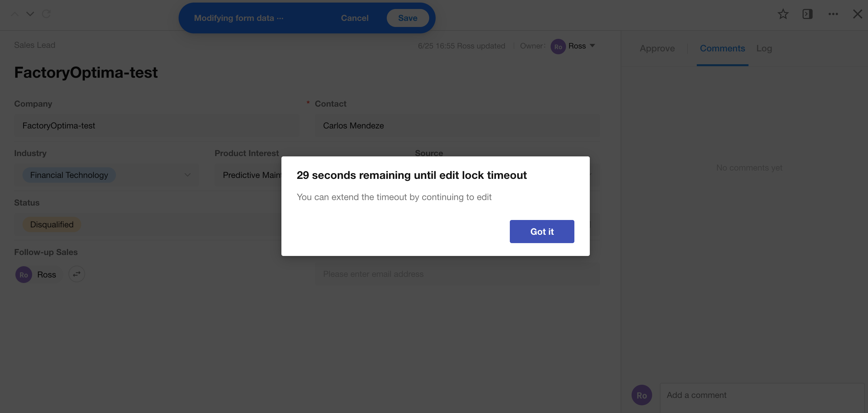Close the record with X icon
The width and height of the screenshot is (868, 413).
pos(857,14)
